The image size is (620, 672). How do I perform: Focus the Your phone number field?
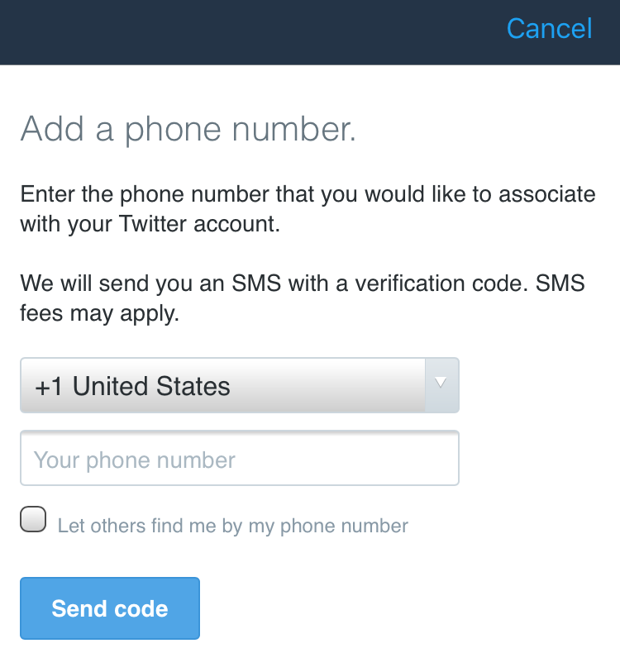pyautogui.click(x=239, y=460)
